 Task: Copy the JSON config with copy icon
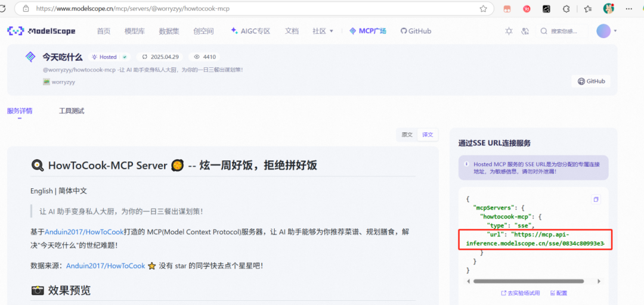[x=596, y=200]
